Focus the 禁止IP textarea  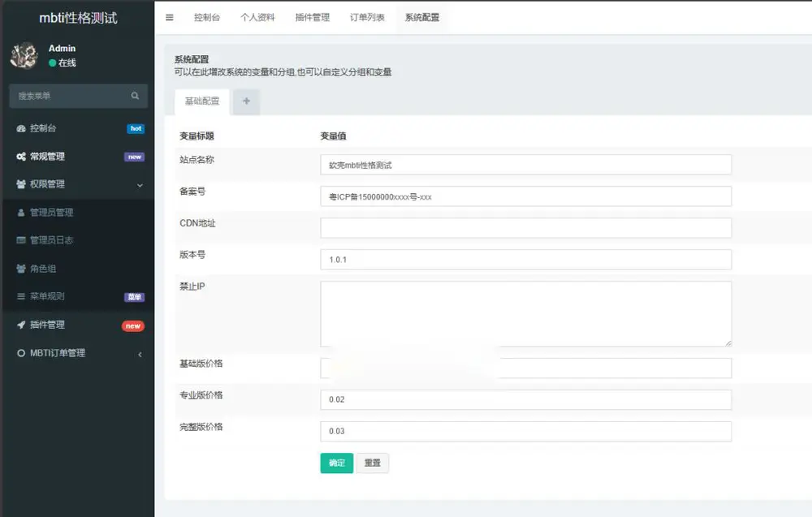[x=525, y=313]
